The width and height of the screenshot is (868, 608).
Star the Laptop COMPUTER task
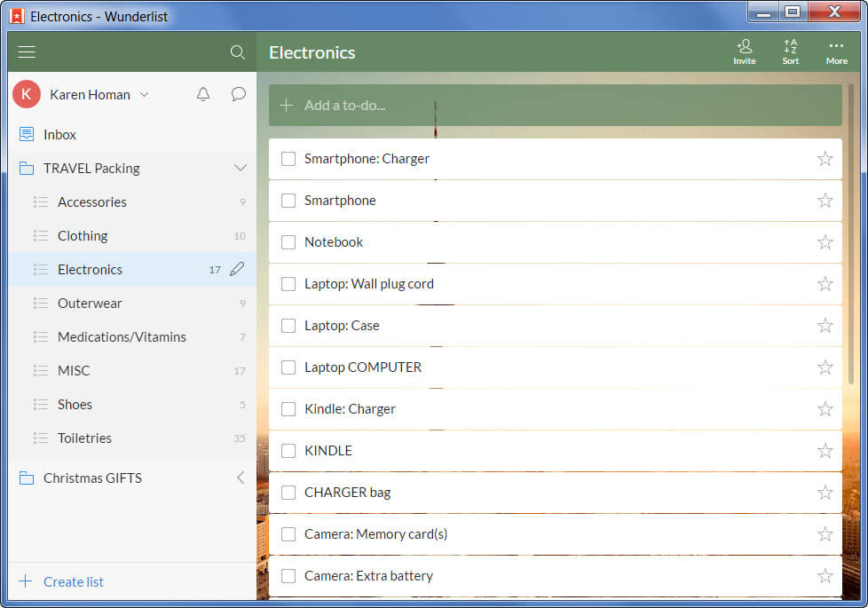(x=825, y=367)
